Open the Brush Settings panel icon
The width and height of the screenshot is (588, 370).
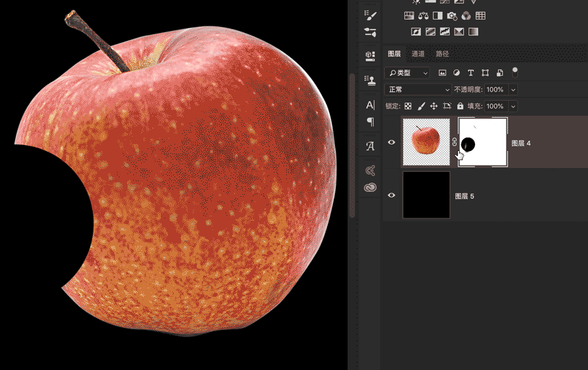click(x=370, y=32)
